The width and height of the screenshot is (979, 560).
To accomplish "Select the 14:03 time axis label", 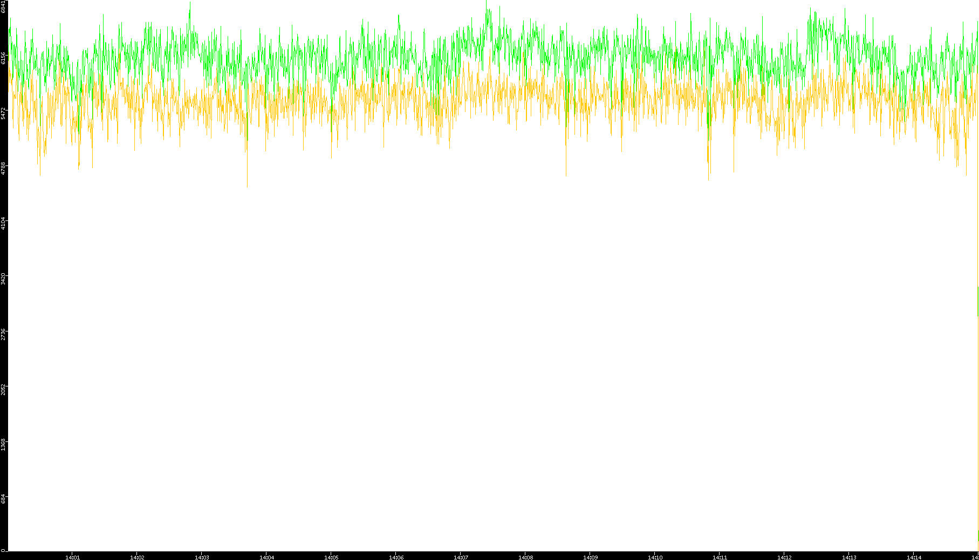I will pos(202,557).
